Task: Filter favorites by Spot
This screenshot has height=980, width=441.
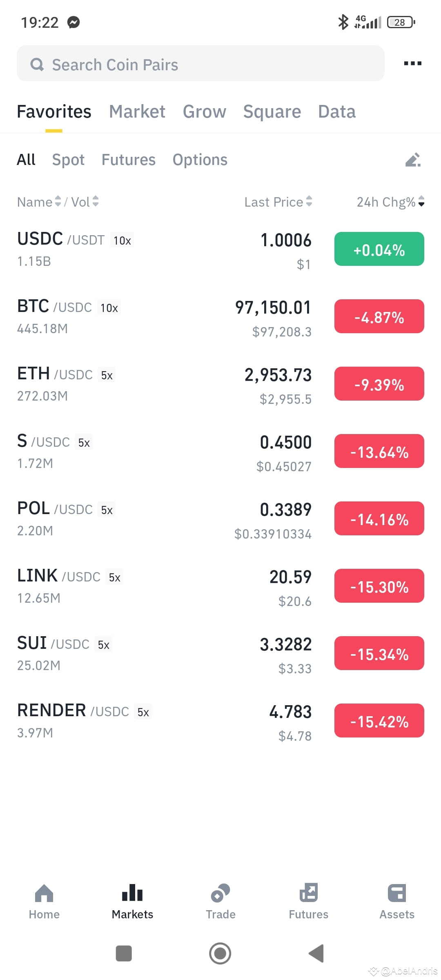Action: tap(68, 160)
